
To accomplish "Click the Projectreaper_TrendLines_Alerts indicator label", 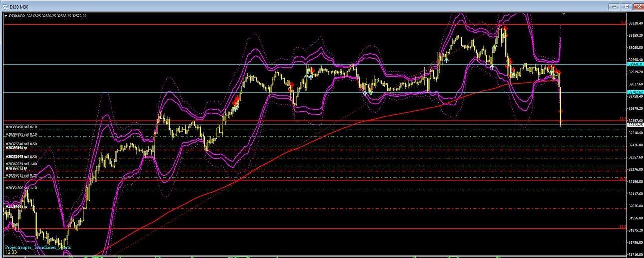I will click(38, 247).
